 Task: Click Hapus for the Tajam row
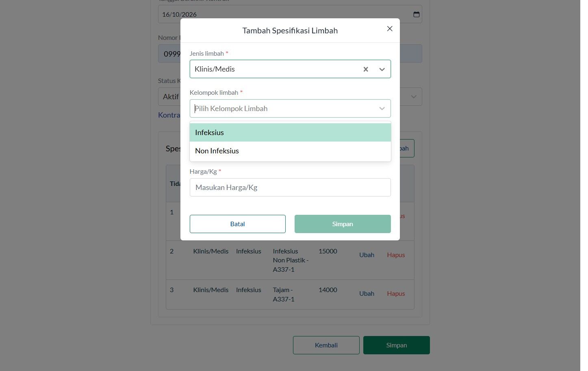click(396, 294)
